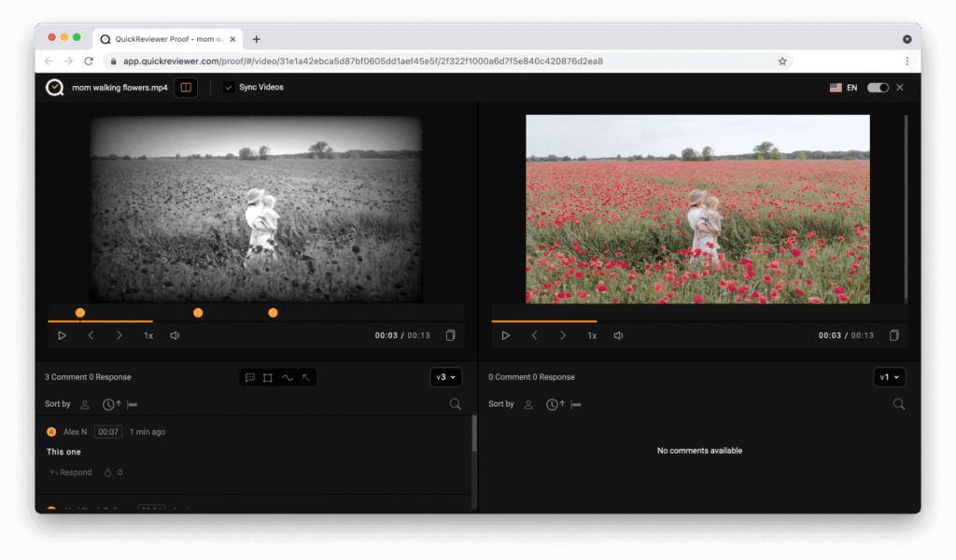Select the text comment annotation tool

[x=249, y=378]
